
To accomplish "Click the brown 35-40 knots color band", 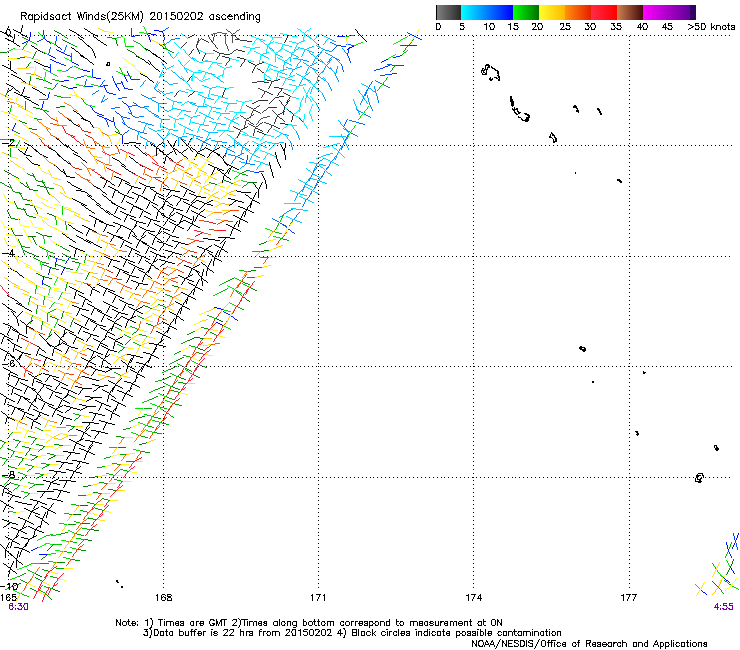I will (630, 12).
